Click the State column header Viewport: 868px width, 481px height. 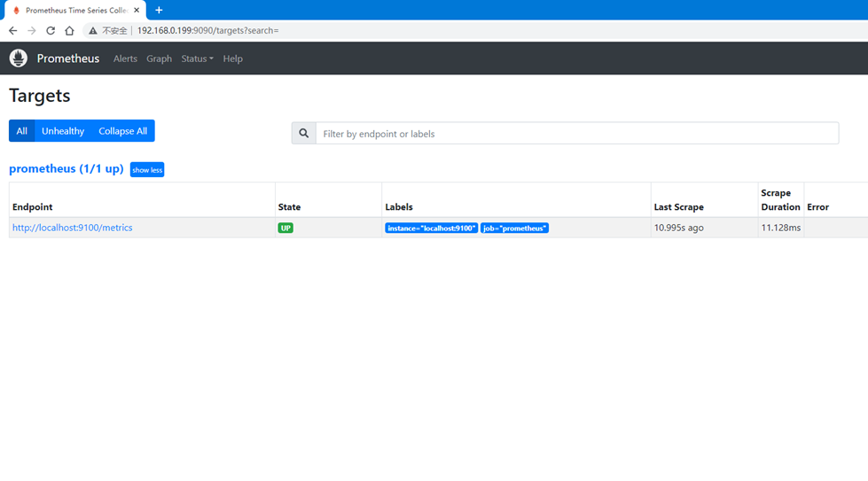pos(289,206)
